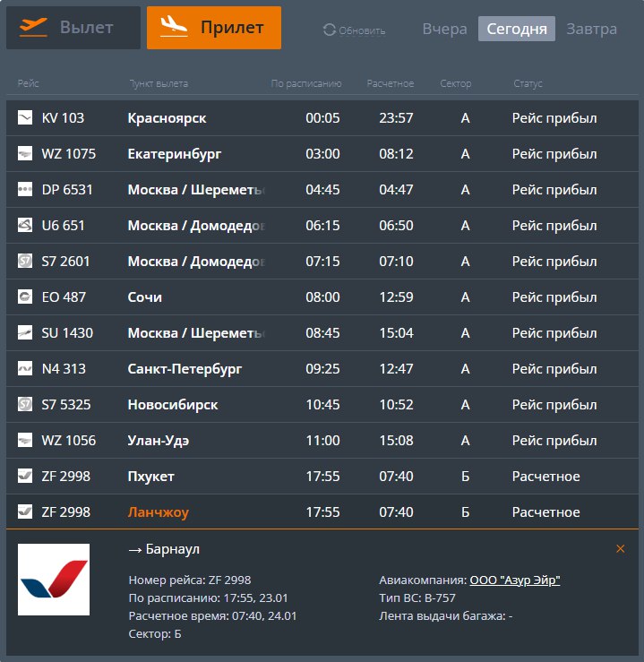Refresh the board with Обновить
Screen dimensions: 644x662
(354, 30)
